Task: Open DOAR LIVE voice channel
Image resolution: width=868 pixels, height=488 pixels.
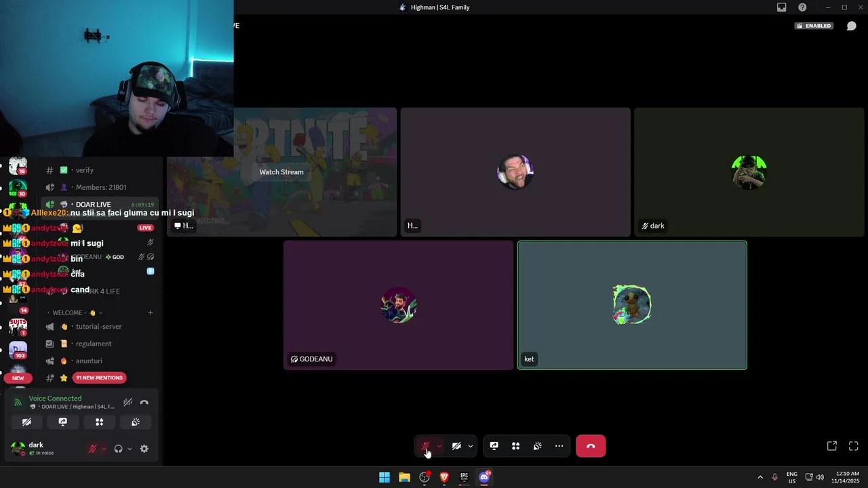Action: click(x=100, y=204)
